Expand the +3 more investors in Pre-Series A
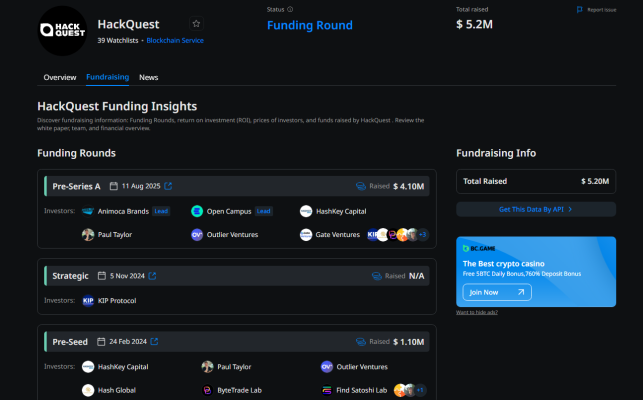 423,235
